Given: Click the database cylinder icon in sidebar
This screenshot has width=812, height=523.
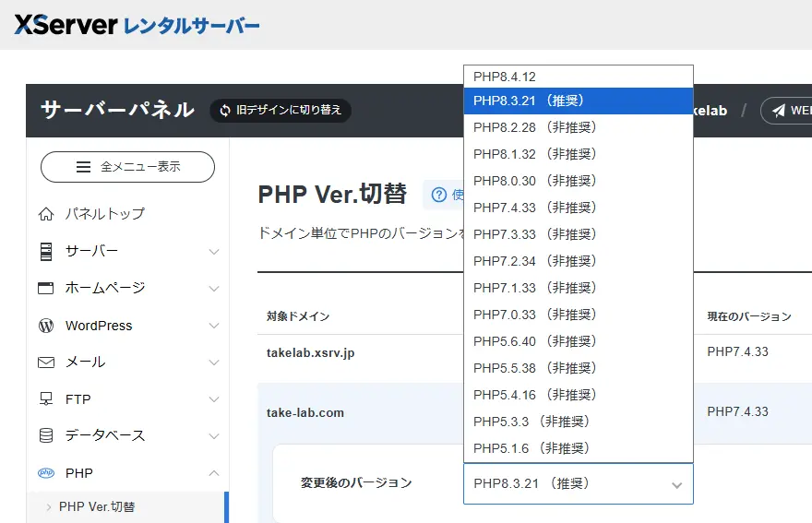Looking at the screenshot, I should pos(46,435).
